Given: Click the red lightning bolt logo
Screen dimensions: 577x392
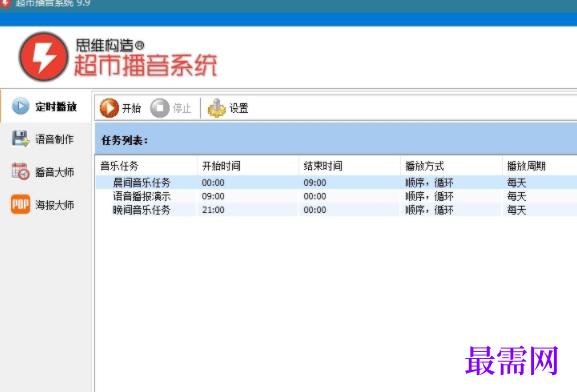Looking at the screenshot, I should pyautogui.click(x=44, y=57).
